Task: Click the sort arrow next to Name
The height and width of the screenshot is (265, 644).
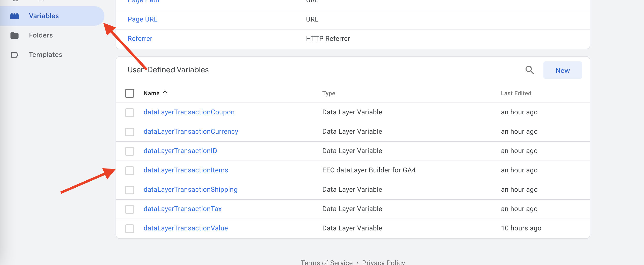Action: [x=165, y=93]
